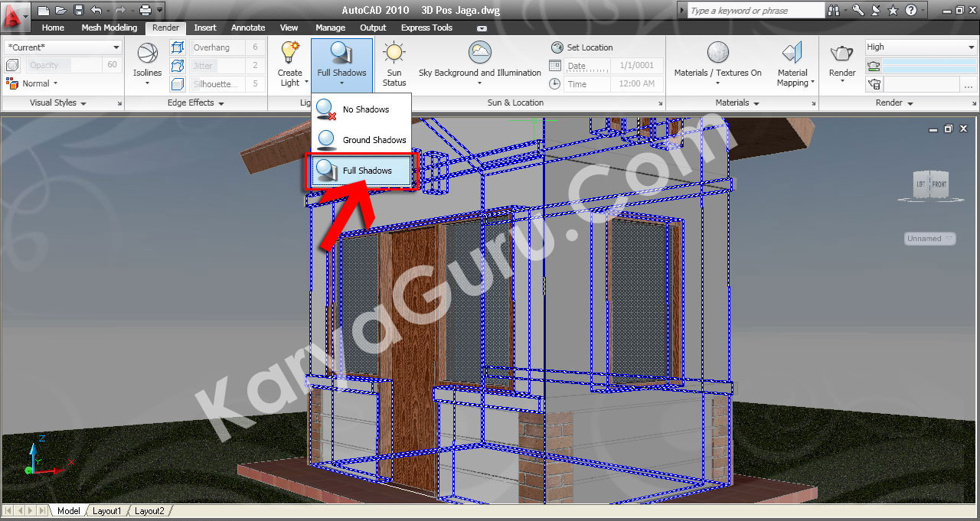Click Sky Background and Illumination
This screenshot has height=521, width=980.
479,54
